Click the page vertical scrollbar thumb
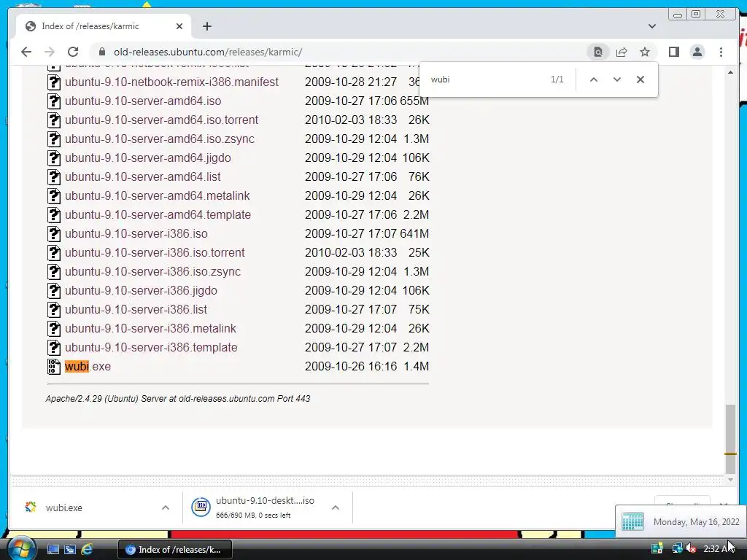 (x=730, y=438)
